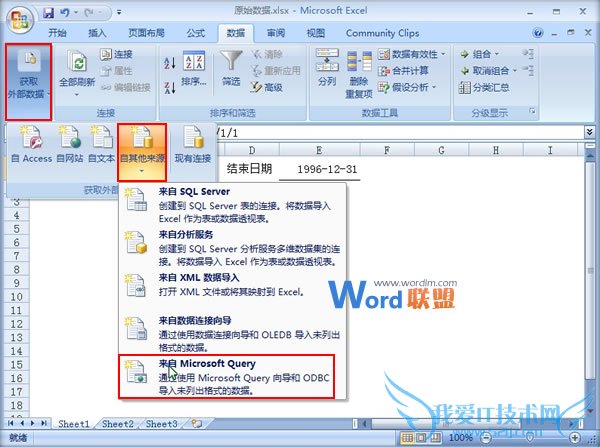Select the 视图 tab
Image resolution: width=600 pixels, height=447 pixels.
click(316, 33)
